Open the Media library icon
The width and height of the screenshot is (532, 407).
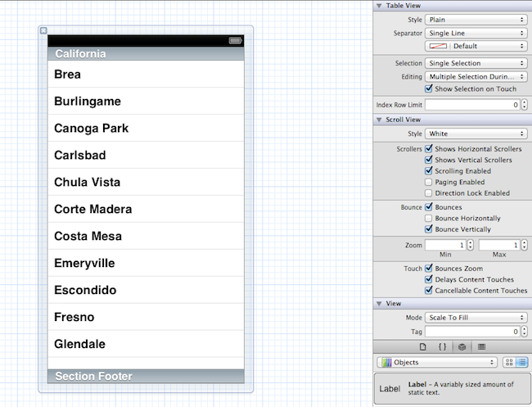pyautogui.click(x=481, y=347)
